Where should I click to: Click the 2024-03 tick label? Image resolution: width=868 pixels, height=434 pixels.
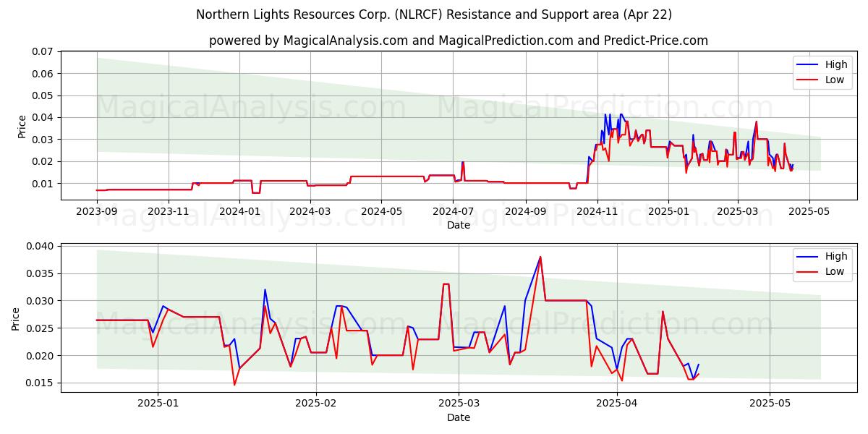(311, 210)
